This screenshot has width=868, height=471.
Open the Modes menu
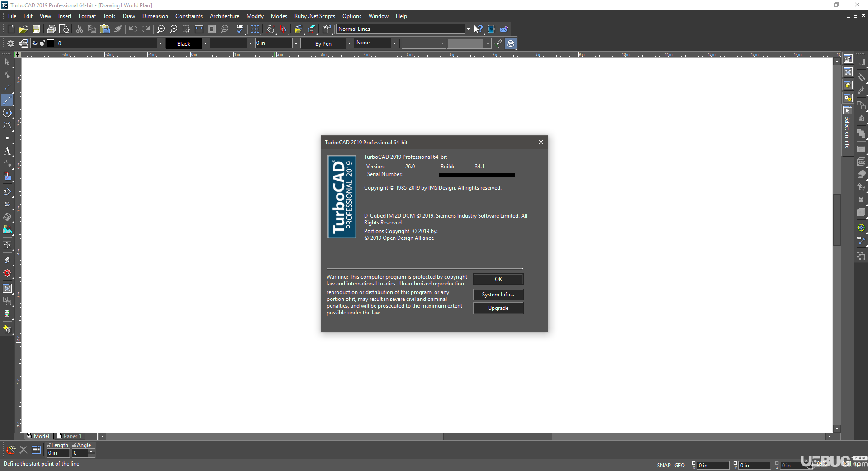coord(279,16)
